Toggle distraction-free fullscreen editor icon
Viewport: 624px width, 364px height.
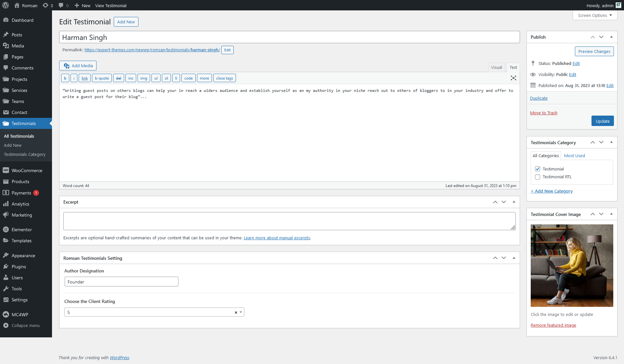click(513, 78)
